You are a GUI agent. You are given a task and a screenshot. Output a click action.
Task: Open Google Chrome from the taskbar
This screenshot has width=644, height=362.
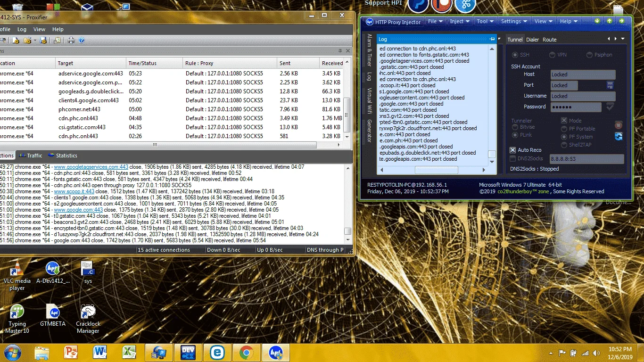[246, 352]
